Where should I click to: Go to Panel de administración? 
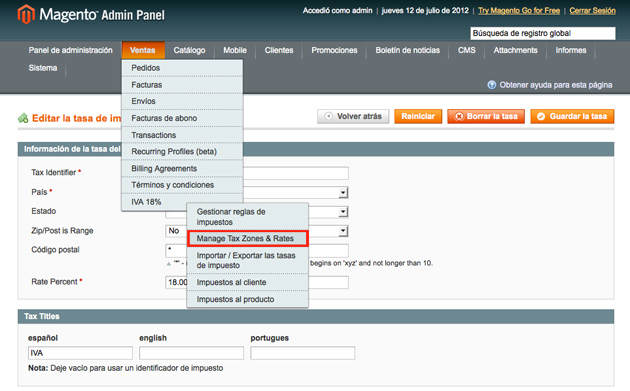pyautogui.click(x=70, y=50)
